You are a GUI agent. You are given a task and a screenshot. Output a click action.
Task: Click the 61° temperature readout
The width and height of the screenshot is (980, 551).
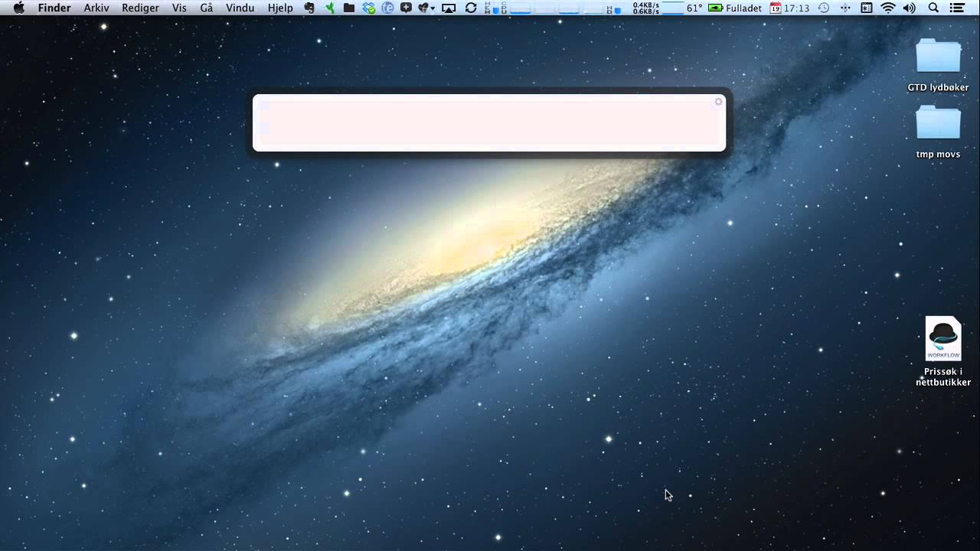point(694,8)
